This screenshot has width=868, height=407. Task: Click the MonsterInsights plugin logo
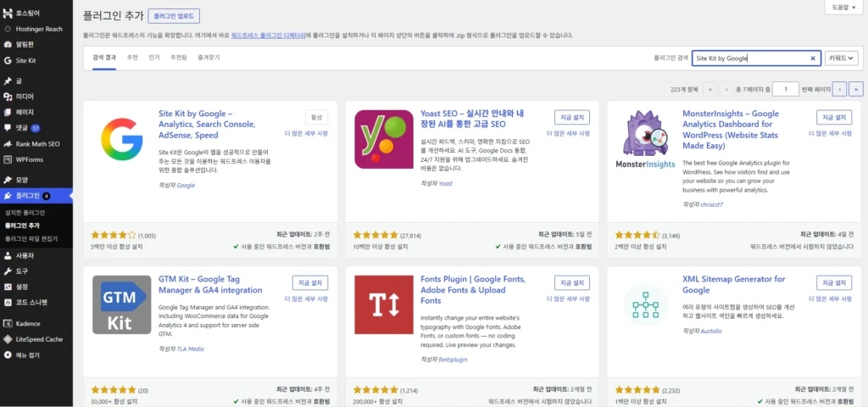tap(645, 139)
